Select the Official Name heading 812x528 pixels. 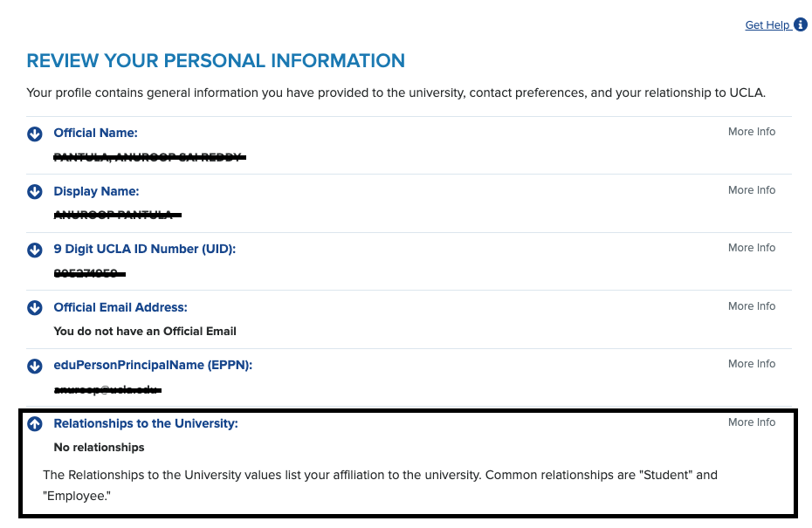click(96, 133)
